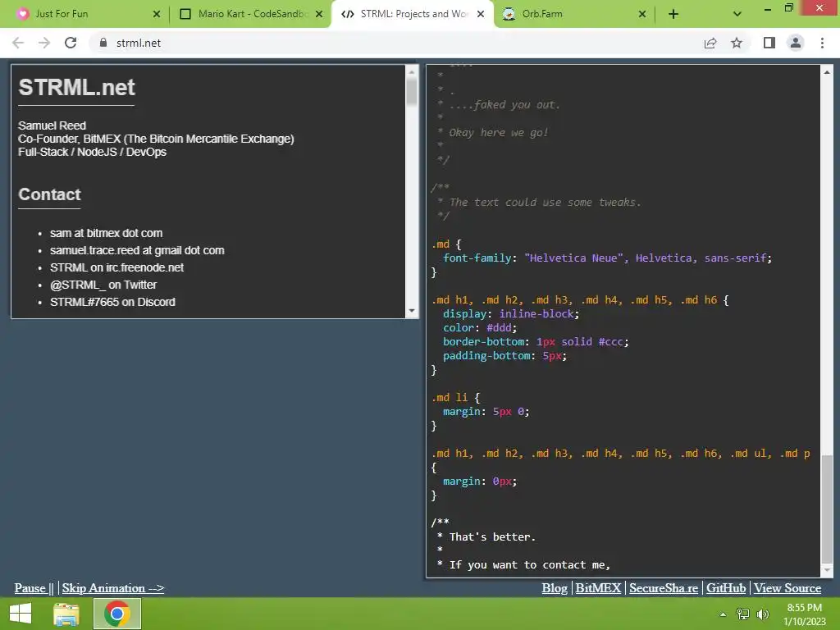The image size is (840, 630).
Task: Click the profile pane scrollbar thumb
Action: tap(412, 92)
